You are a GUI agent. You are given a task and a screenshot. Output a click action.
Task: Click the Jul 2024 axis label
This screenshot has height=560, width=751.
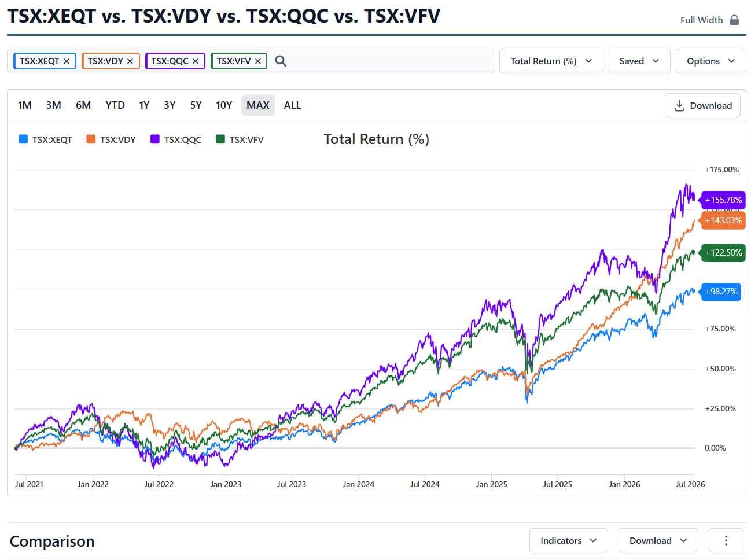(425, 484)
